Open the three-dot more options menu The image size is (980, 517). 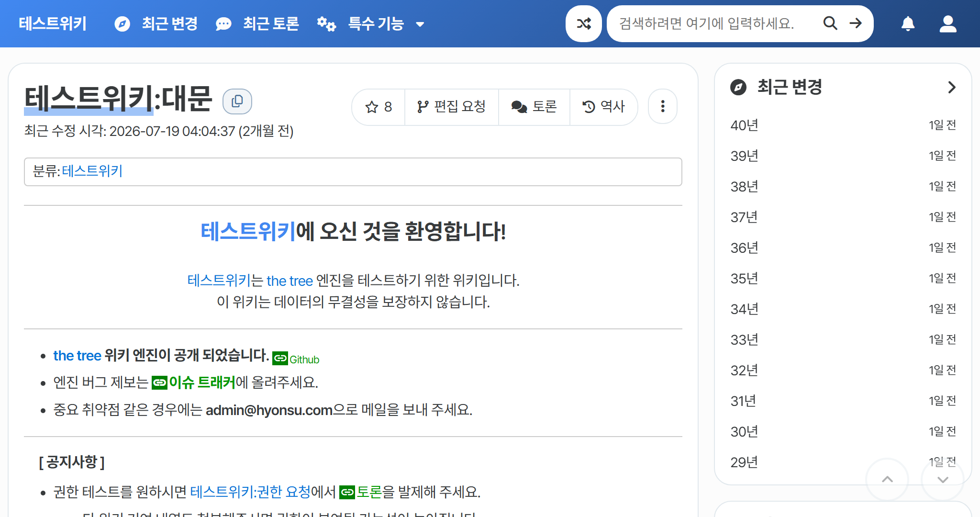[x=663, y=106]
